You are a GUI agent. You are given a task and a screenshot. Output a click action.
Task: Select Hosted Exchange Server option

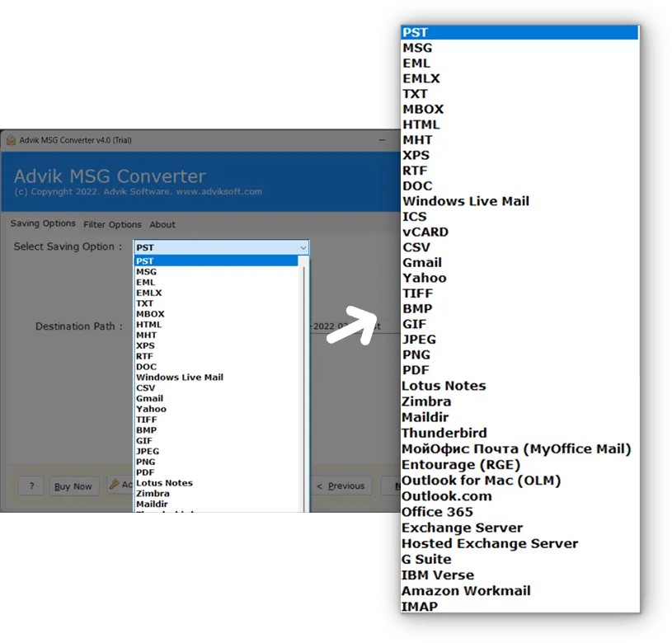(x=490, y=543)
